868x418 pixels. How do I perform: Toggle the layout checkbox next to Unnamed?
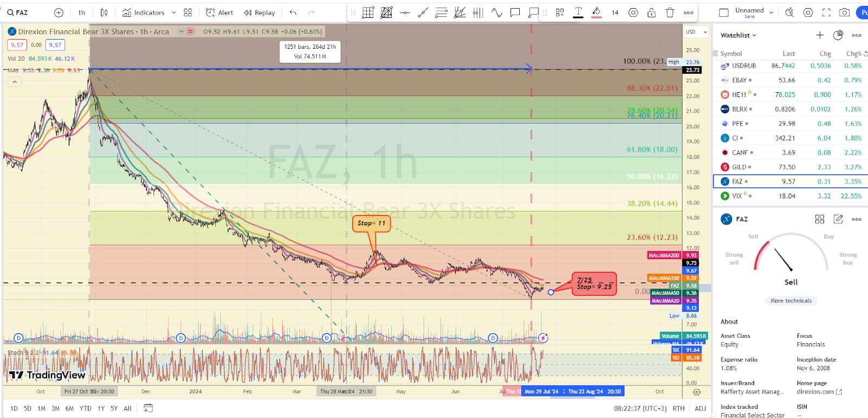[x=724, y=12]
